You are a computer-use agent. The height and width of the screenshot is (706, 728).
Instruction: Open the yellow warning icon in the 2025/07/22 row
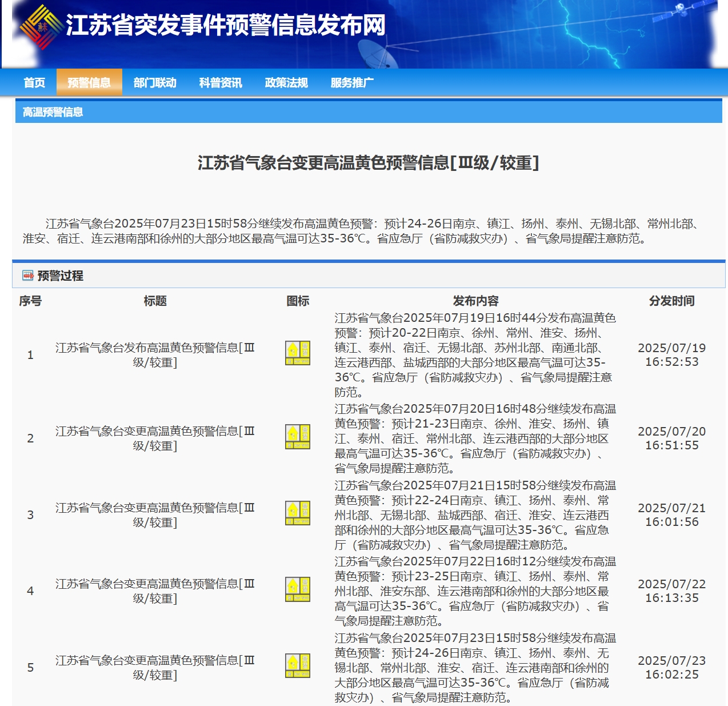298,589
